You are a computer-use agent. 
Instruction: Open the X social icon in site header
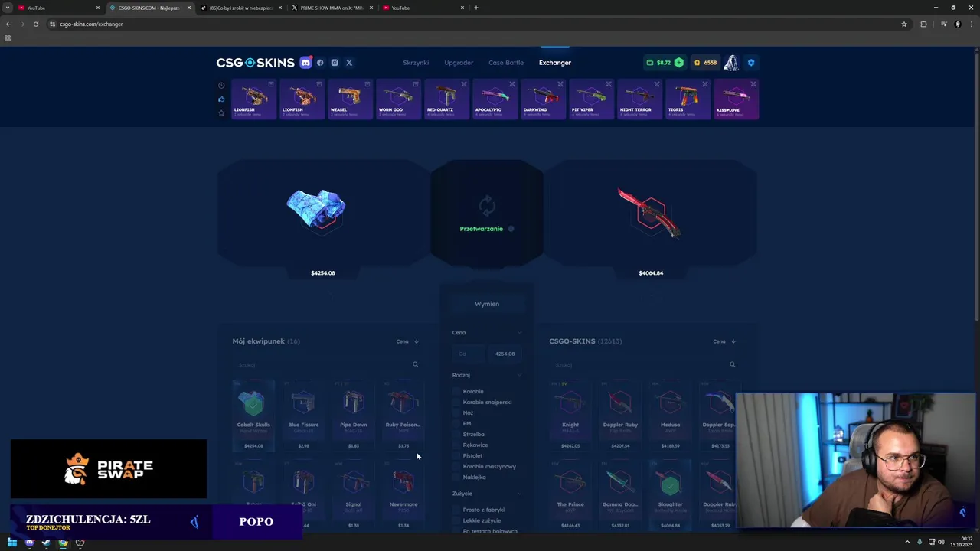(x=349, y=63)
